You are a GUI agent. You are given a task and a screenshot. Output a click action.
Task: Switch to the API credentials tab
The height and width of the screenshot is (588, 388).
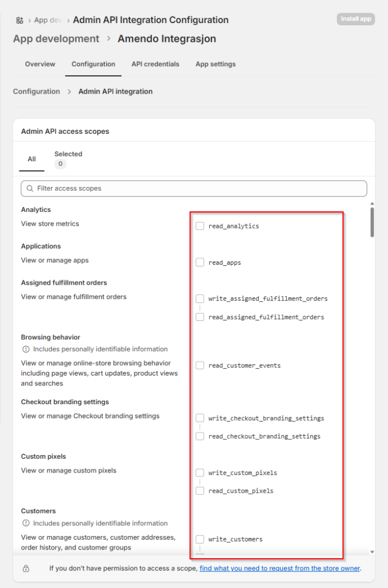click(x=155, y=64)
